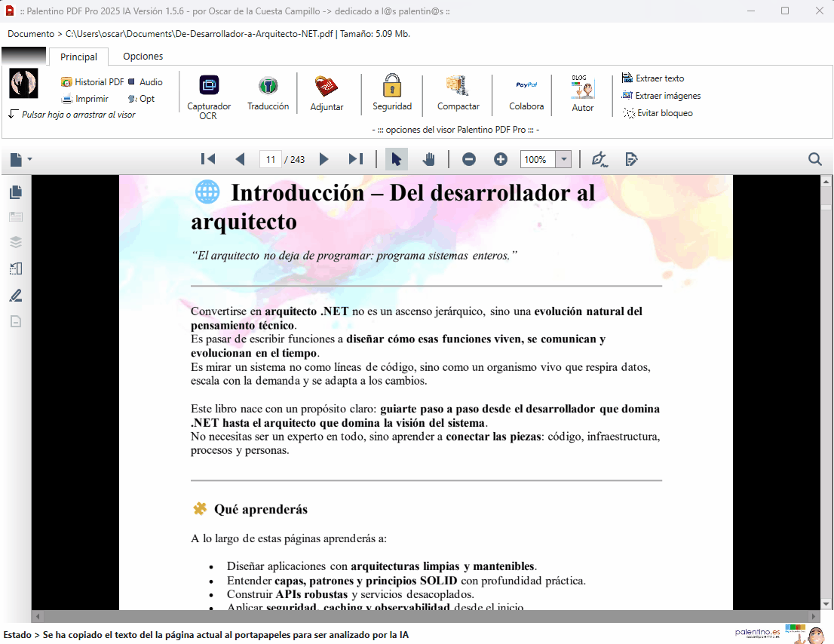Switch to the Opciones tab

coord(143,57)
